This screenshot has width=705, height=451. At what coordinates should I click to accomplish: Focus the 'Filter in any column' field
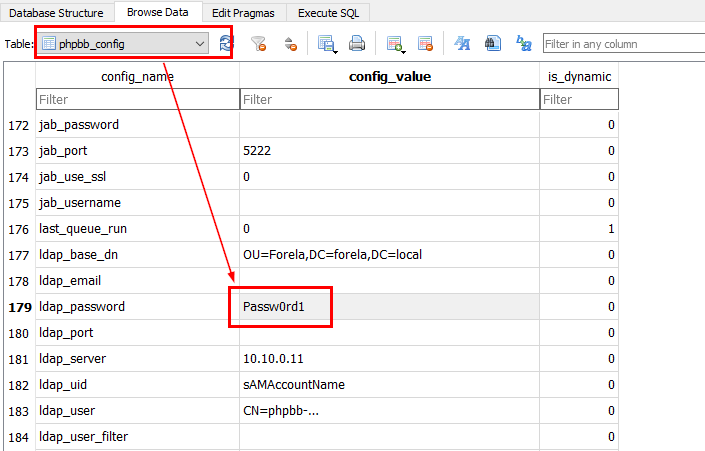pos(622,44)
